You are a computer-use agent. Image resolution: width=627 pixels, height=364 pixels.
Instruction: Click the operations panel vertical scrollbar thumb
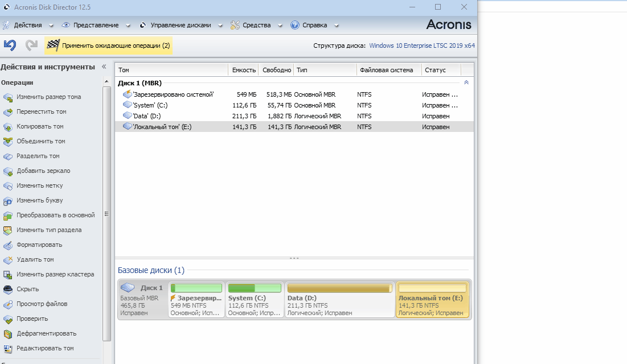tap(106, 214)
